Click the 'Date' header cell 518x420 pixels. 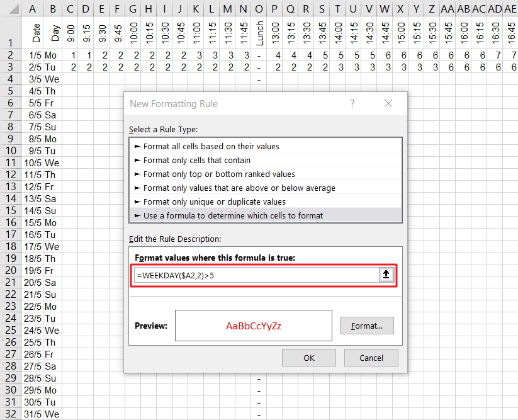click(32, 32)
